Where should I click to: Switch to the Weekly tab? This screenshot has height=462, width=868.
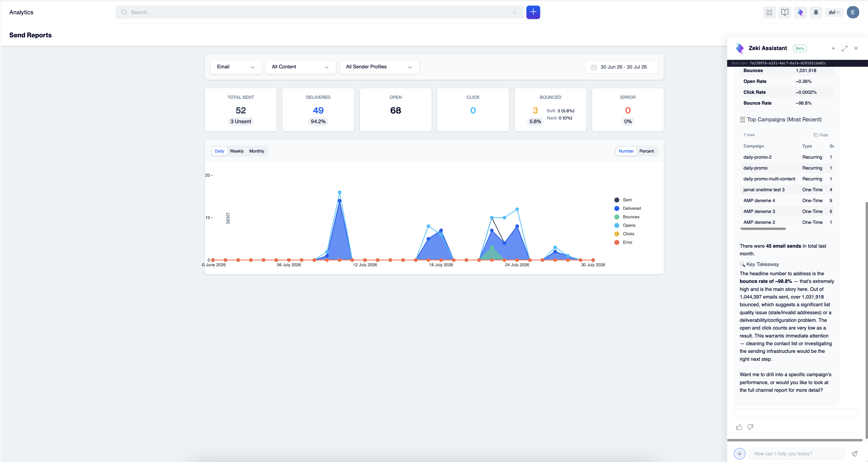coord(236,151)
